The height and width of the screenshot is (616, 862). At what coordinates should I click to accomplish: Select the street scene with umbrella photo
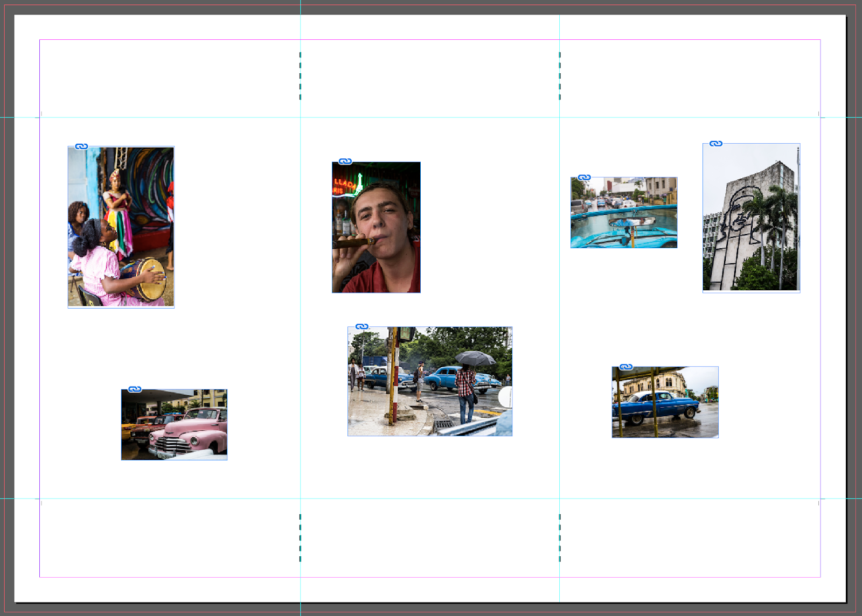(430, 381)
